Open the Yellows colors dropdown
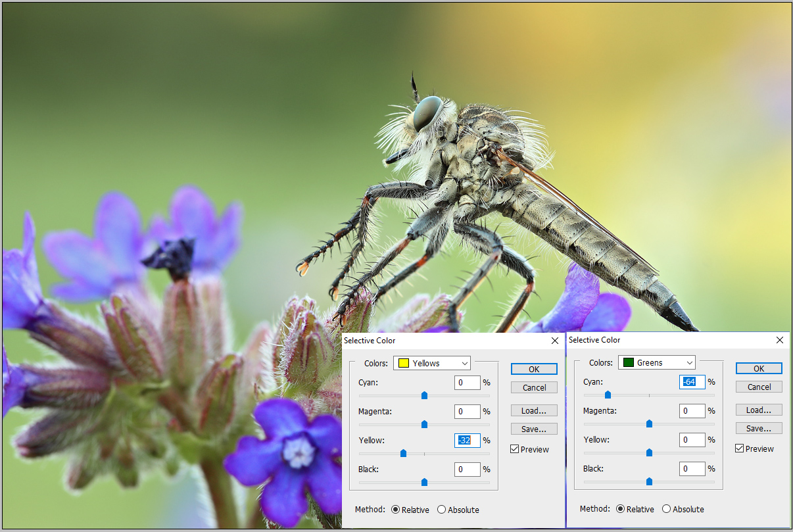Viewport: 793px width, 532px height. point(432,363)
